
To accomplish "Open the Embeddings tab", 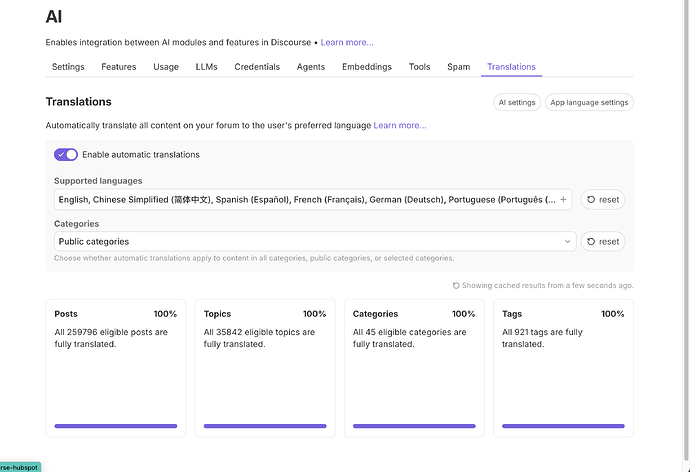I will (367, 67).
